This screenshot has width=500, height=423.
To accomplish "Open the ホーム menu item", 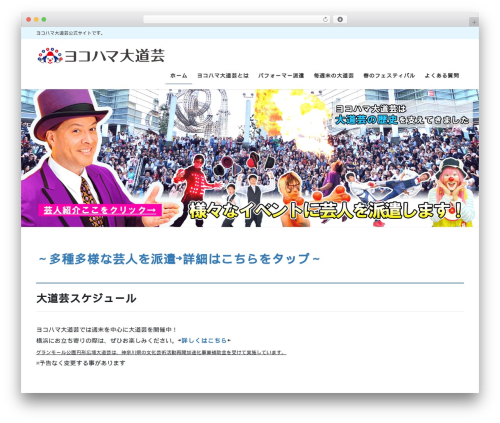I will (179, 76).
